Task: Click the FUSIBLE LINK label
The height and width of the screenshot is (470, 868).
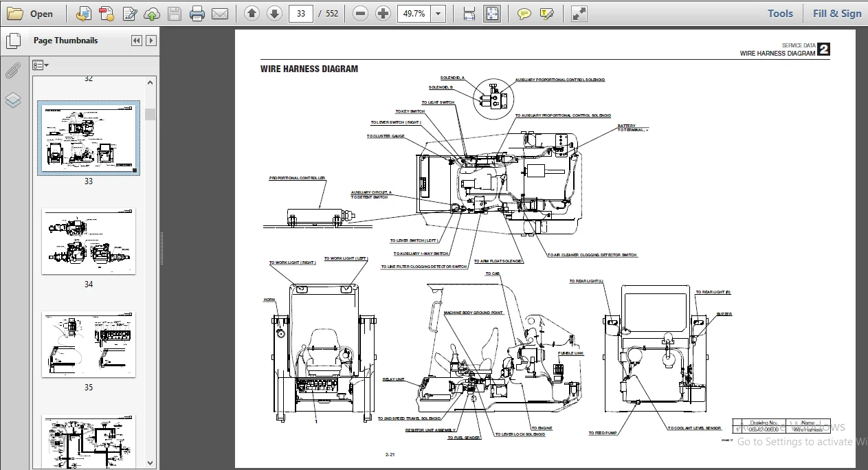Action: point(570,353)
